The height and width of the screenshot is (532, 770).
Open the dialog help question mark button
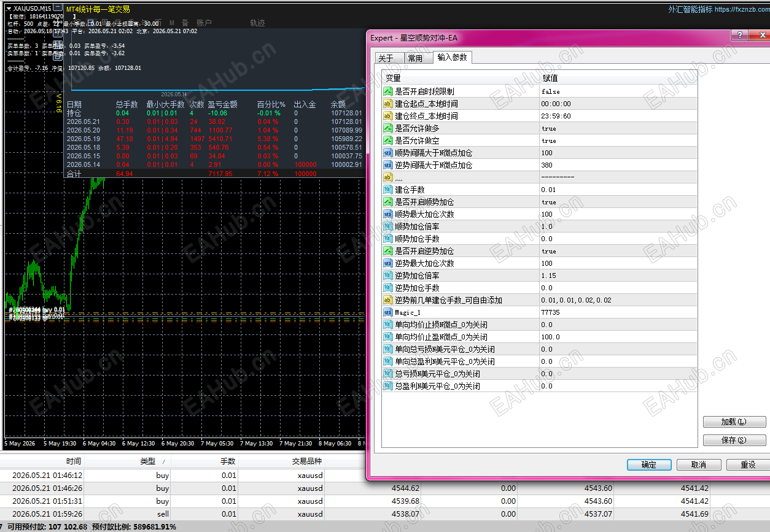coord(741,36)
